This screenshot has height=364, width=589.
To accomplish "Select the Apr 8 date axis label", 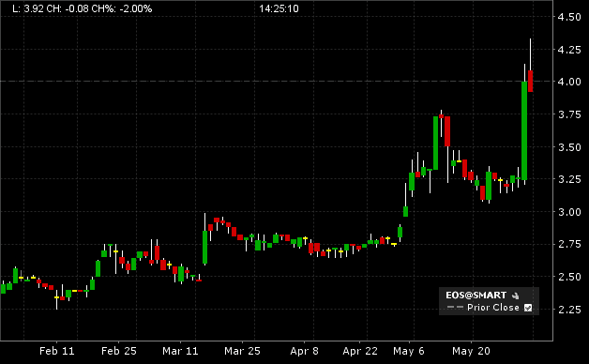I will 304,351.
